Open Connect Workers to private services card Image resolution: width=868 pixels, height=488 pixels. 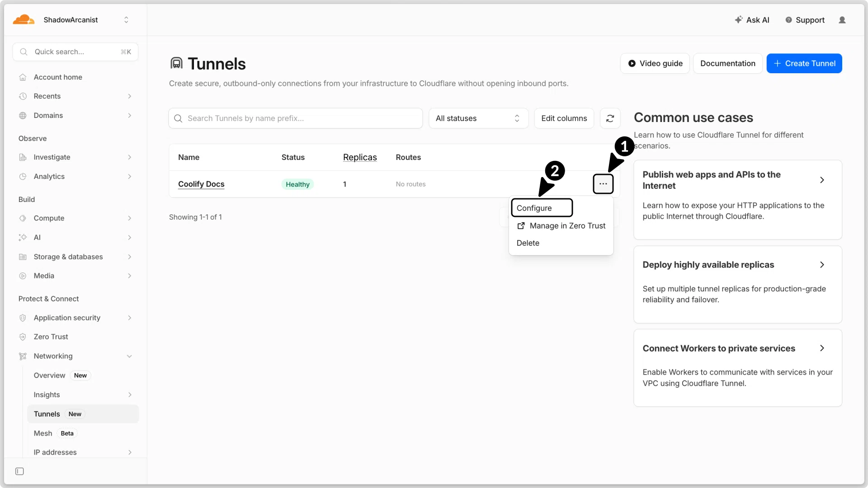[x=738, y=368]
